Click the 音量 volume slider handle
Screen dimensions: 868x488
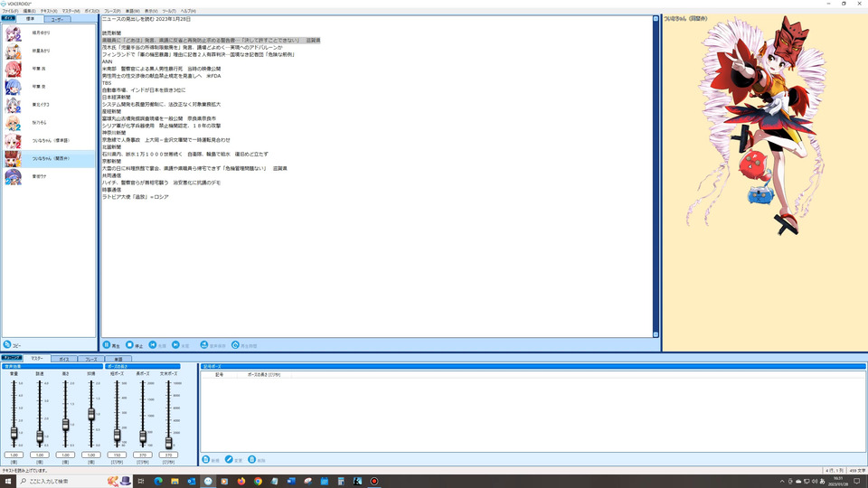[x=14, y=433]
